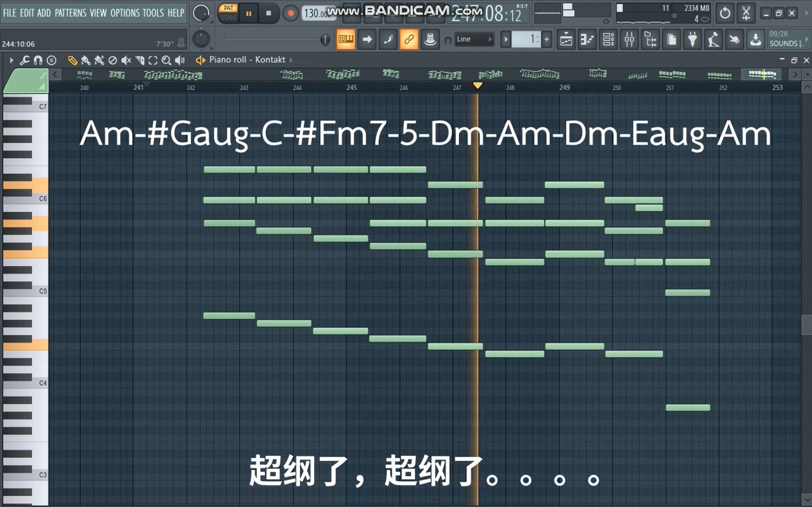
Task: Toggle main snap magnet beside Line
Action: 448,40
